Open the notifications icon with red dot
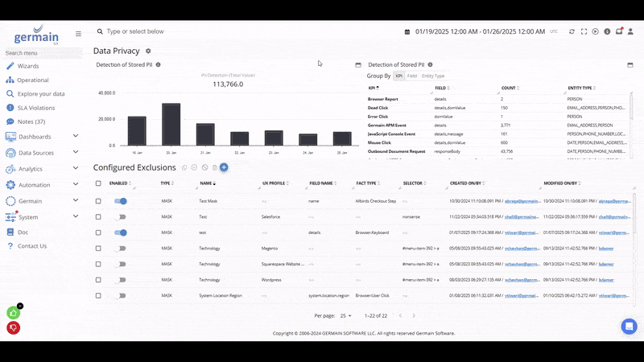644x362 pixels. coord(619,31)
